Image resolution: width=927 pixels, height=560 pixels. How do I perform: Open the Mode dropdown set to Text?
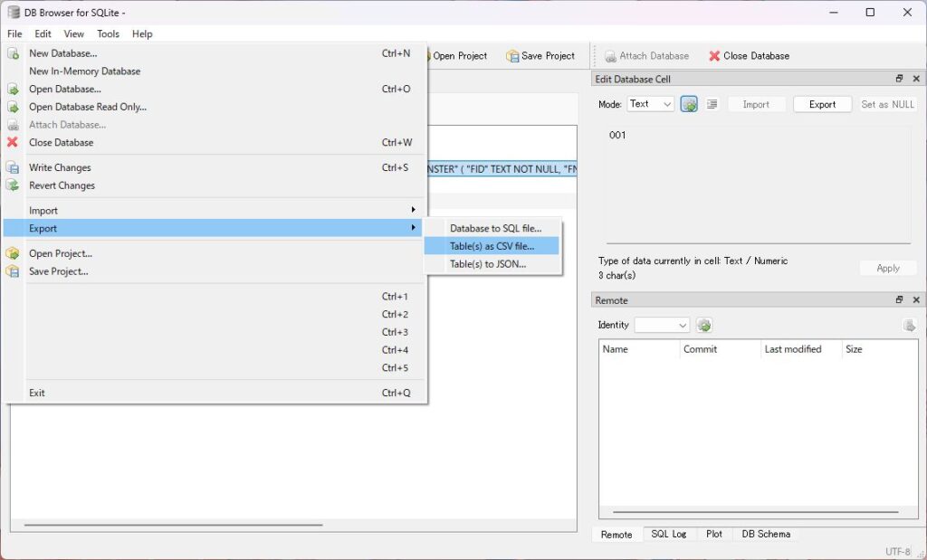coord(651,105)
